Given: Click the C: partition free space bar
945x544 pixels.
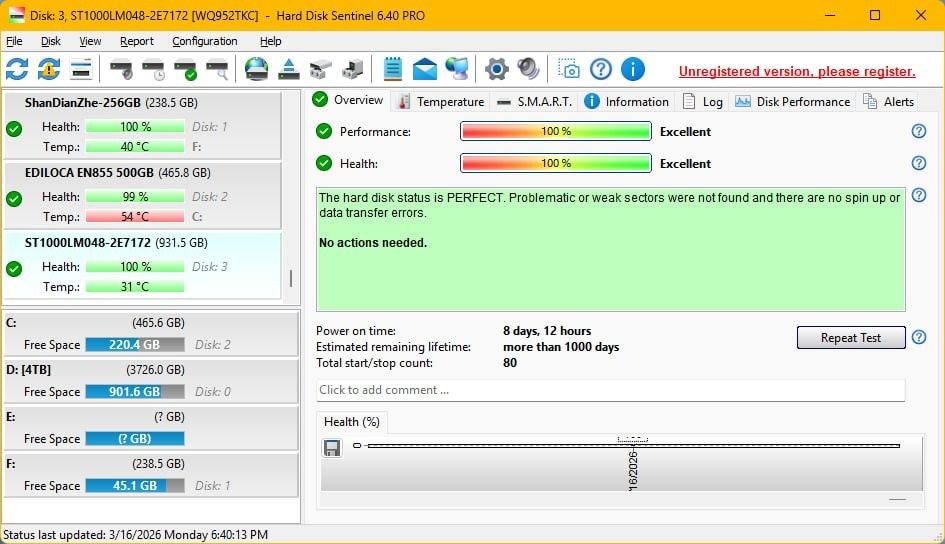Looking at the screenshot, I should click(135, 345).
